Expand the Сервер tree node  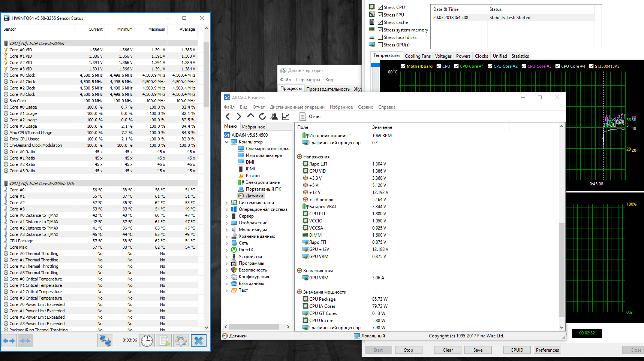coord(226,216)
